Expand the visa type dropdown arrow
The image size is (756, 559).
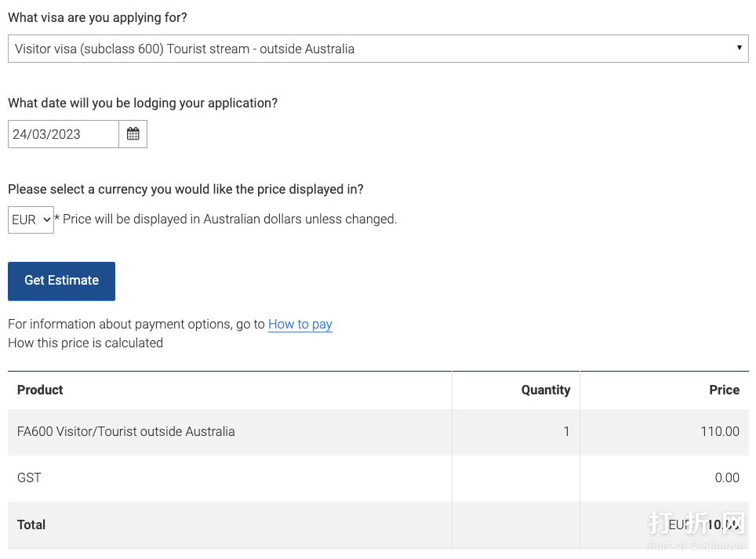(739, 49)
